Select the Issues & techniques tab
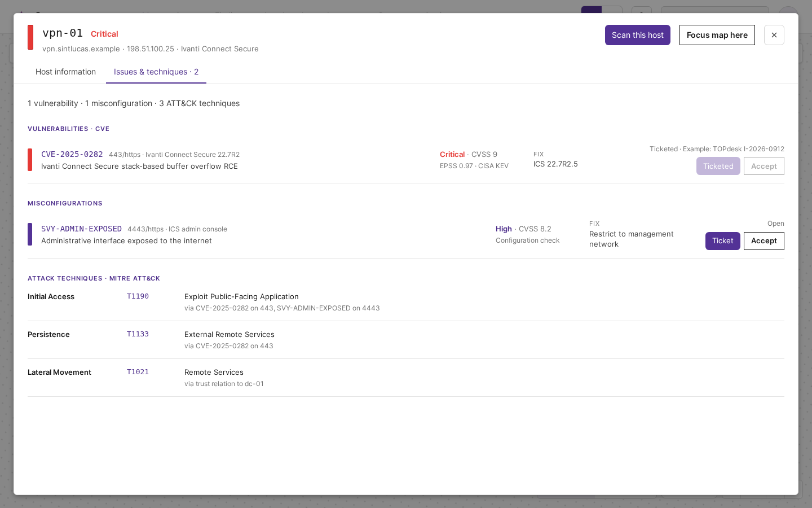The width and height of the screenshot is (812, 508). point(156,72)
